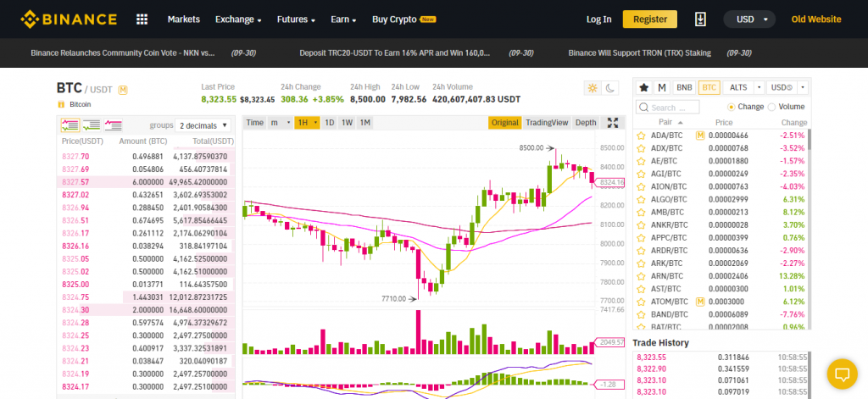
Task: Favorite the APPC/BTC pair star
Action: (x=641, y=238)
